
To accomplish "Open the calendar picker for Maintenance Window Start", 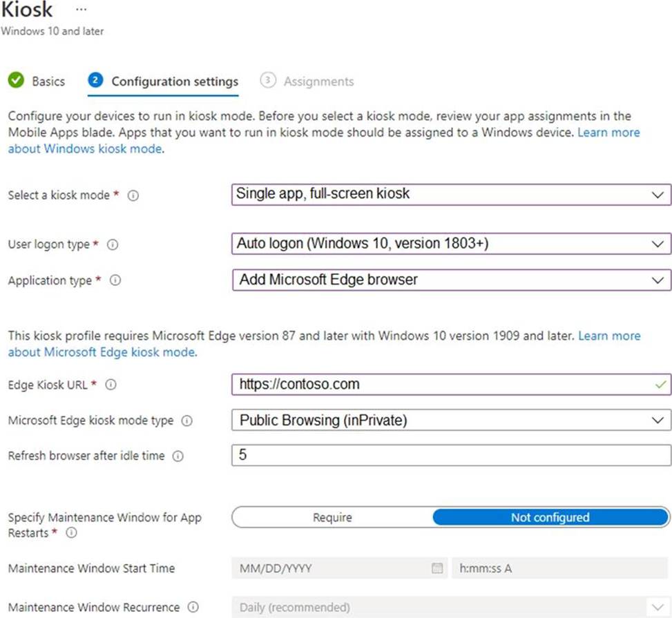I will tap(436, 568).
